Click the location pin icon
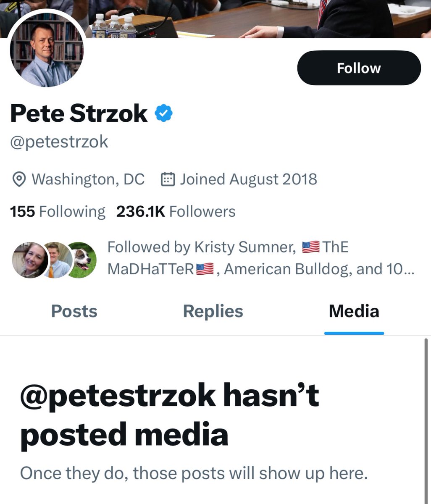Image resolution: width=431 pixels, height=504 pixels. pos(18,179)
